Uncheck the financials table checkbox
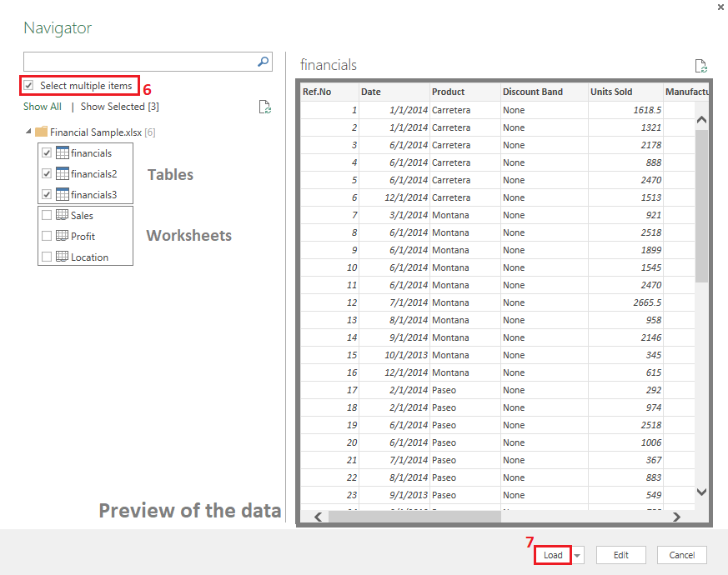The height and width of the screenshot is (575, 728). [47, 153]
